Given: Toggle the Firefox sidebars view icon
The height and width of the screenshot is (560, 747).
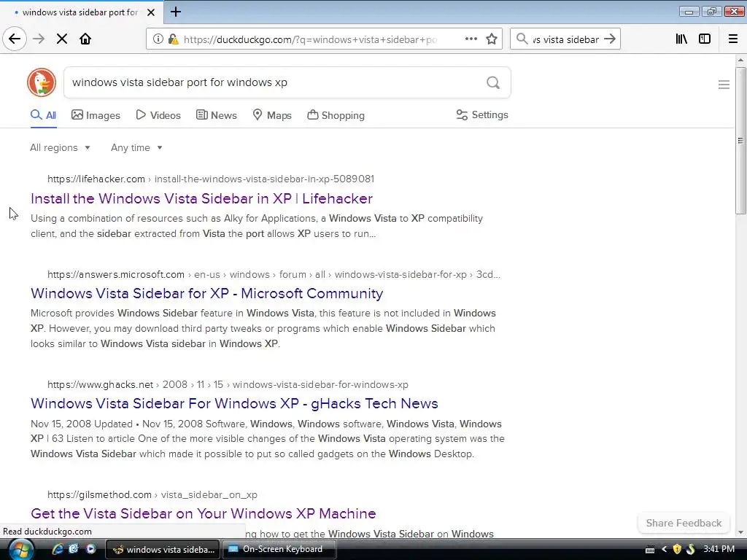Looking at the screenshot, I should pos(705,39).
